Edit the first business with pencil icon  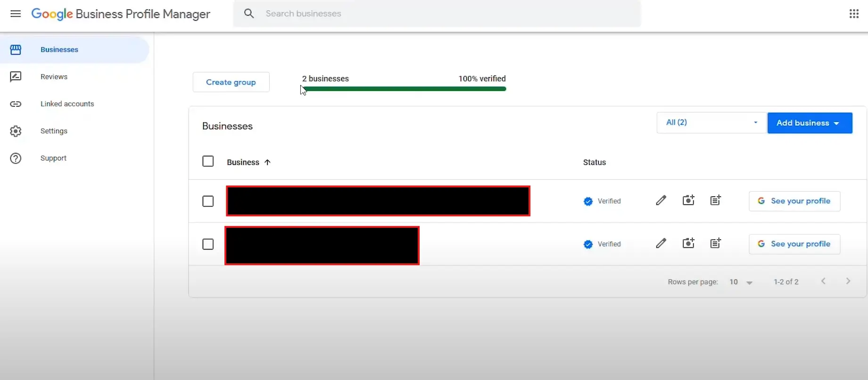coord(661,201)
